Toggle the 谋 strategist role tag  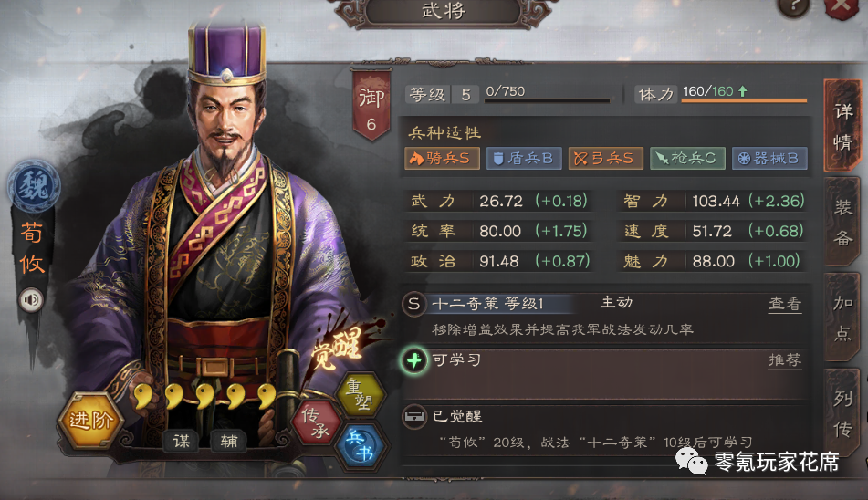pyautogui.click(x=181, y=441)
